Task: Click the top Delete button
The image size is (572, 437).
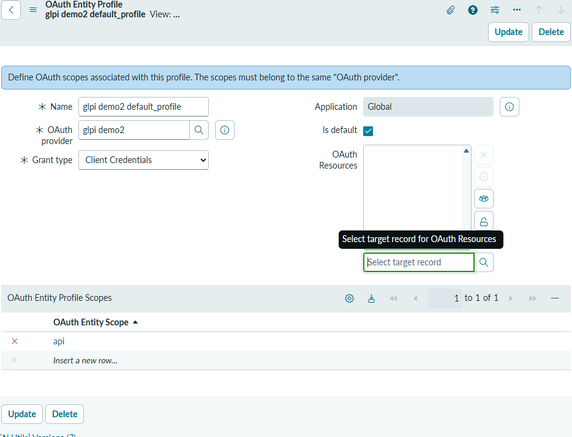Action: (551, 32)
